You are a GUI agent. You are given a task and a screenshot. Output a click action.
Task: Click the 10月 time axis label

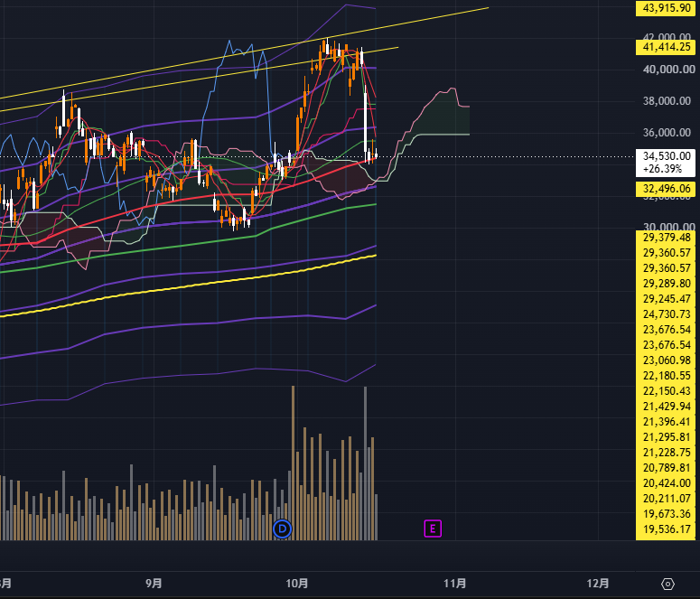297,584
